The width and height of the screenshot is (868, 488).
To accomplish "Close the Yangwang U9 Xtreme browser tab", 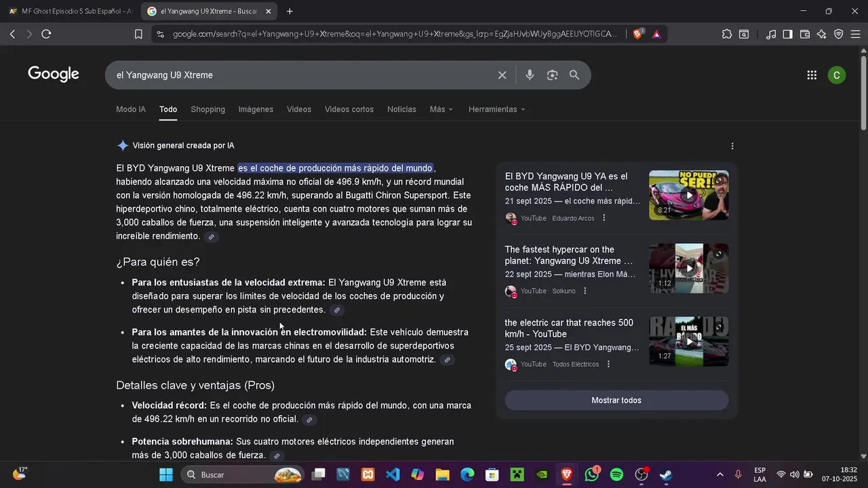I will click(268, 12).
